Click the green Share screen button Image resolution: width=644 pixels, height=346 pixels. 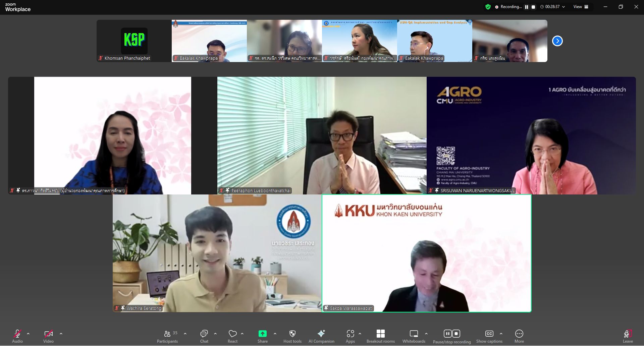tap(262, 336)
